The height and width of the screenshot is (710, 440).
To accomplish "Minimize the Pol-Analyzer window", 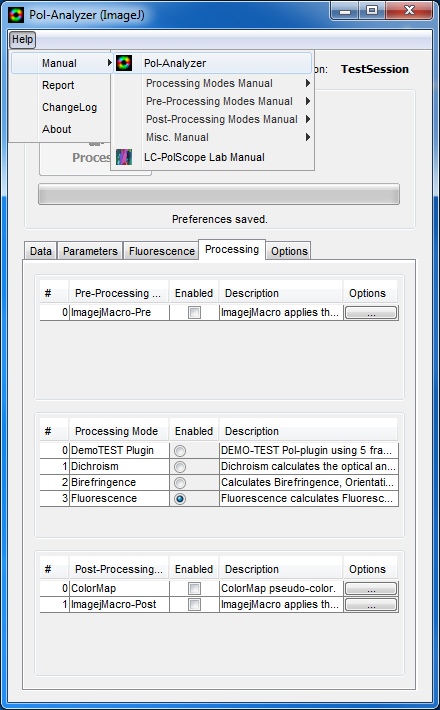I will click(x=345, y=10).
